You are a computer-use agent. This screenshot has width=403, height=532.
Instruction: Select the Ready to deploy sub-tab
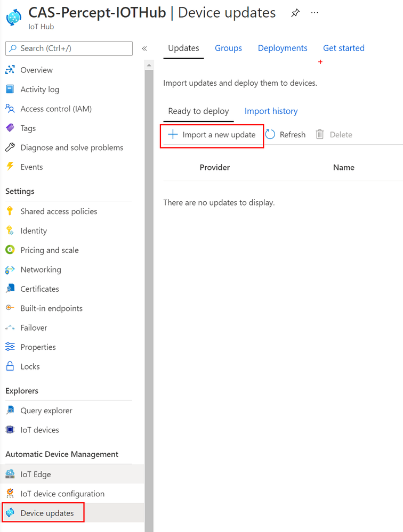pos(198,111)
